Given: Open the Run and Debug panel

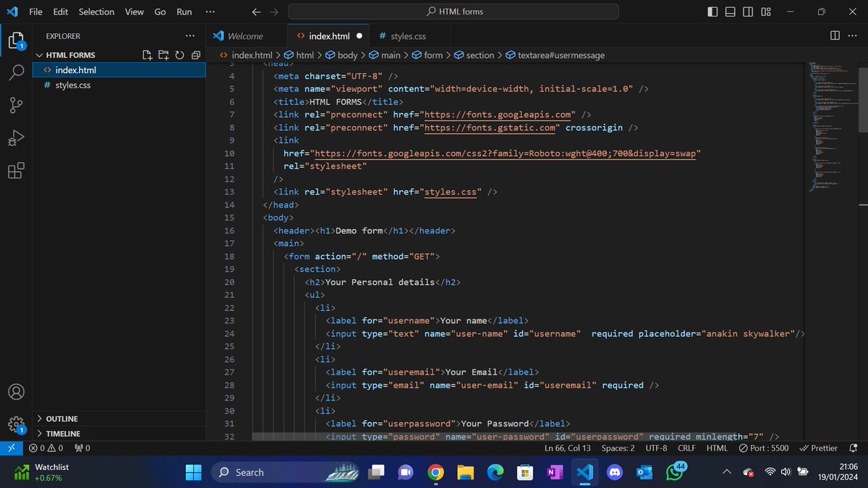Looking at the screenshot, I should coord(16,137).
